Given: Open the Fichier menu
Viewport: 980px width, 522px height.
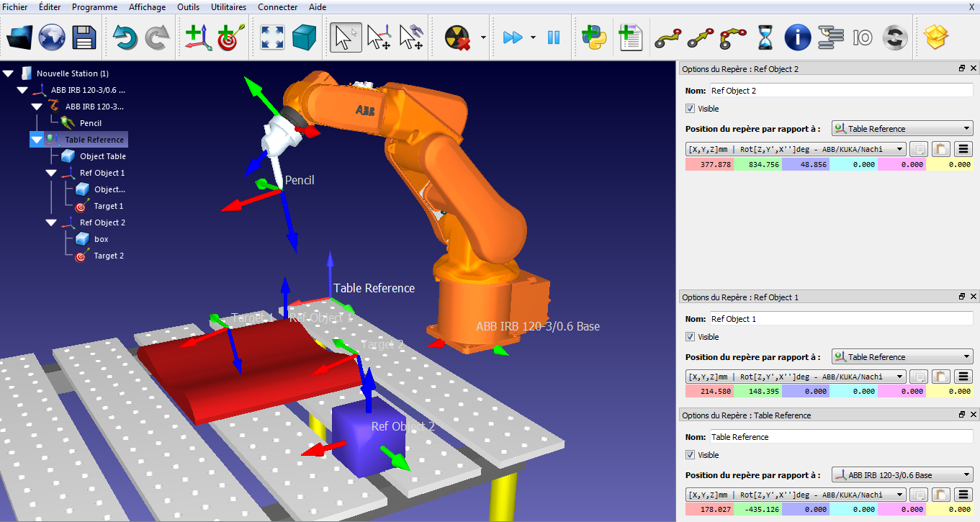Looking at the screenshot, I should (15, 7).
